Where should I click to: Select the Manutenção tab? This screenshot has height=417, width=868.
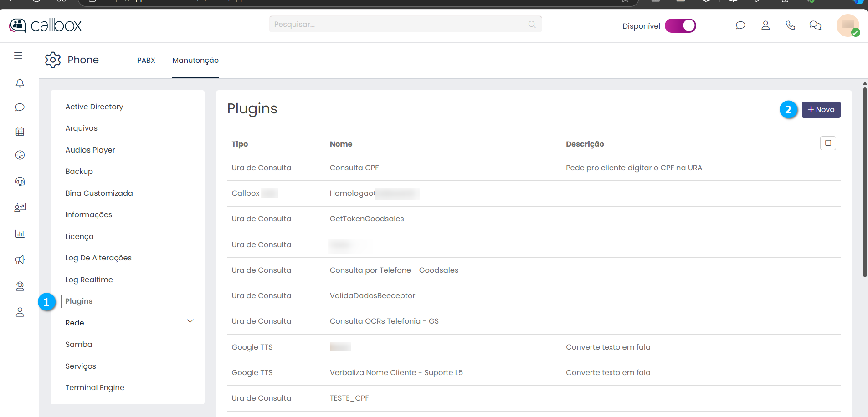click(x=195, y=61)
